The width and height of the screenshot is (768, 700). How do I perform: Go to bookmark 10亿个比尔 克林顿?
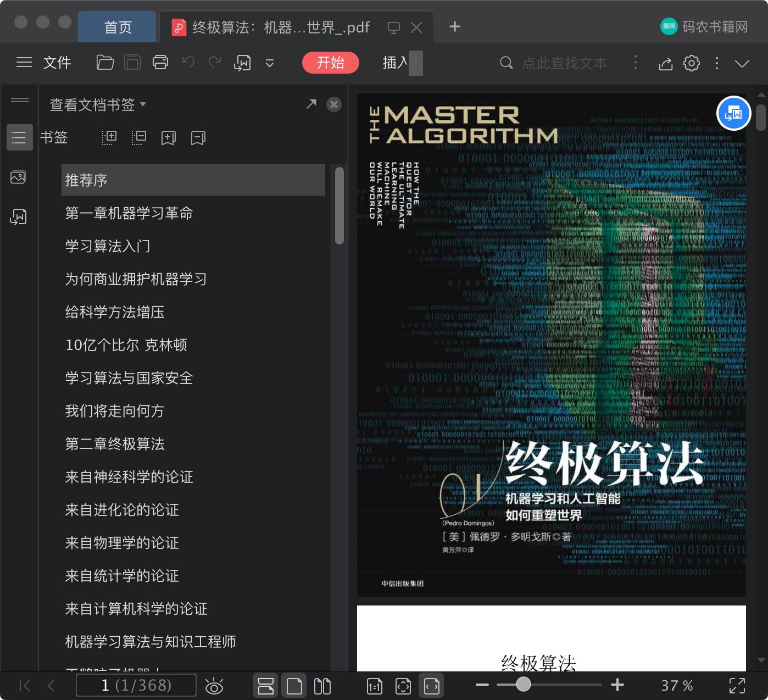pyautogui.click(x=126, y=345)
